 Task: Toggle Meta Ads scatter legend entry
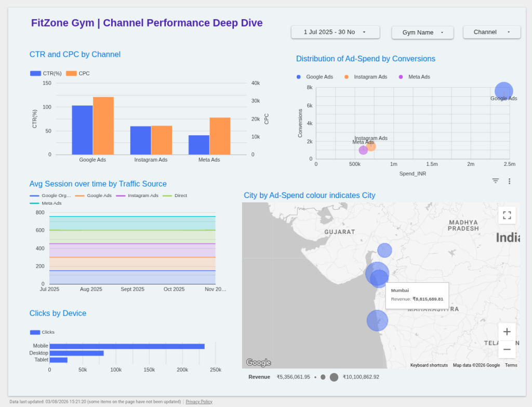point(414,77)
